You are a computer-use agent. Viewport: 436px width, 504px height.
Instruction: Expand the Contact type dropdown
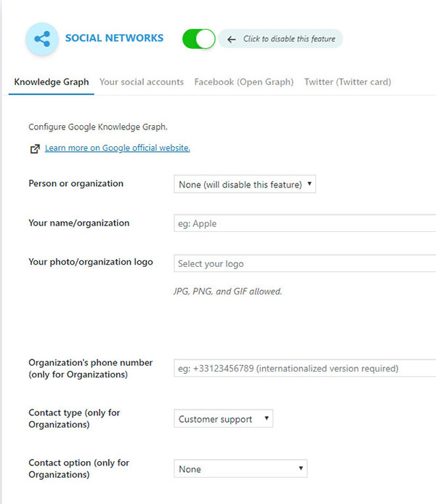(224, 419)
